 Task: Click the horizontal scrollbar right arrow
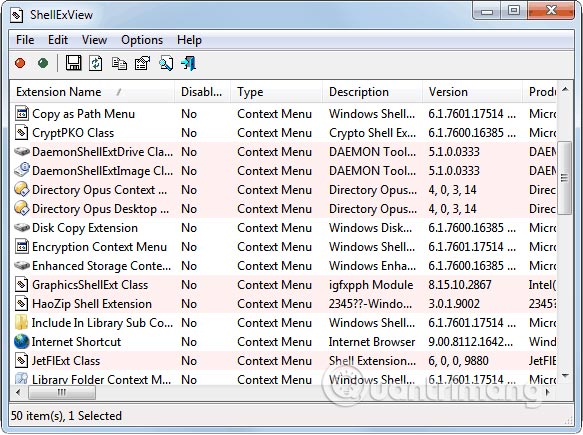tap(547, 392)
